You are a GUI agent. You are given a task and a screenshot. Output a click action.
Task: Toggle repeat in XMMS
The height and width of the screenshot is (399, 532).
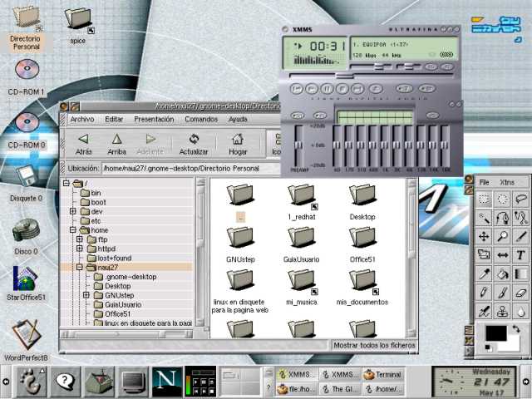426,89
